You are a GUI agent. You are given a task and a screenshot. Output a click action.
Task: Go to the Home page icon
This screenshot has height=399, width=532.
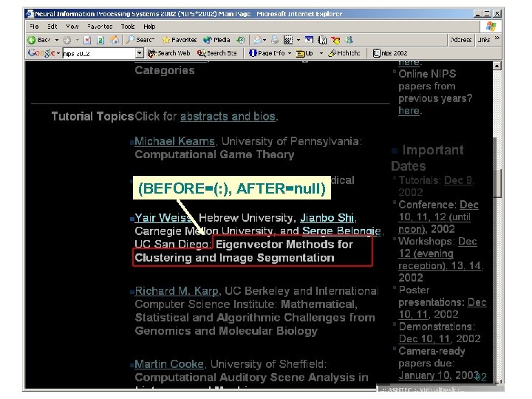[115, 40]
